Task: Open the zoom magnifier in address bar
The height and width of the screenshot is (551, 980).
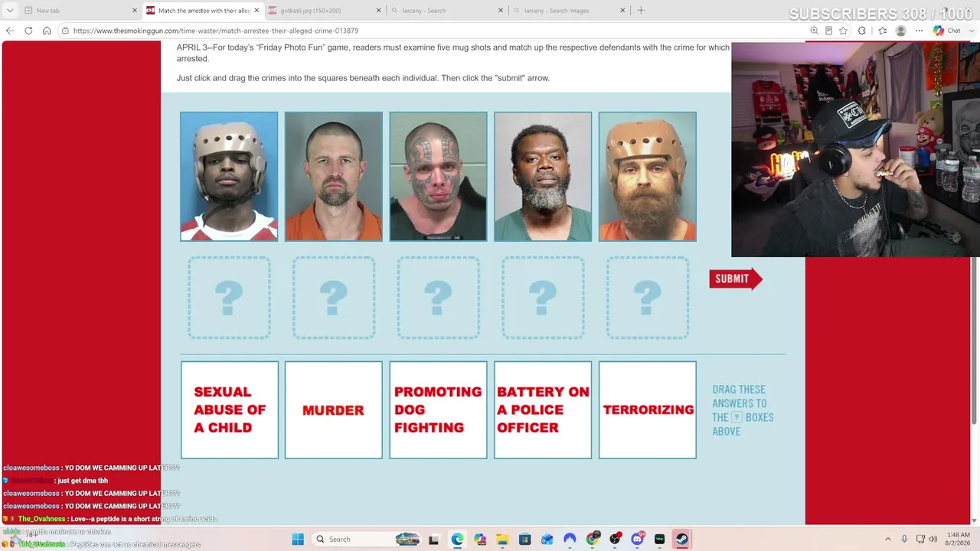Action: coord(814,31)
